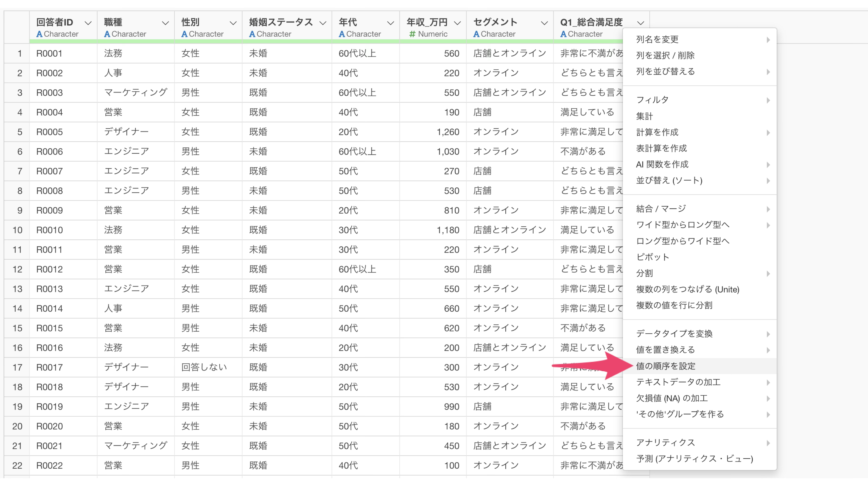Open the 職種 column menu chevron
Viewport: 868px width, 486px height.
point(165,23)
